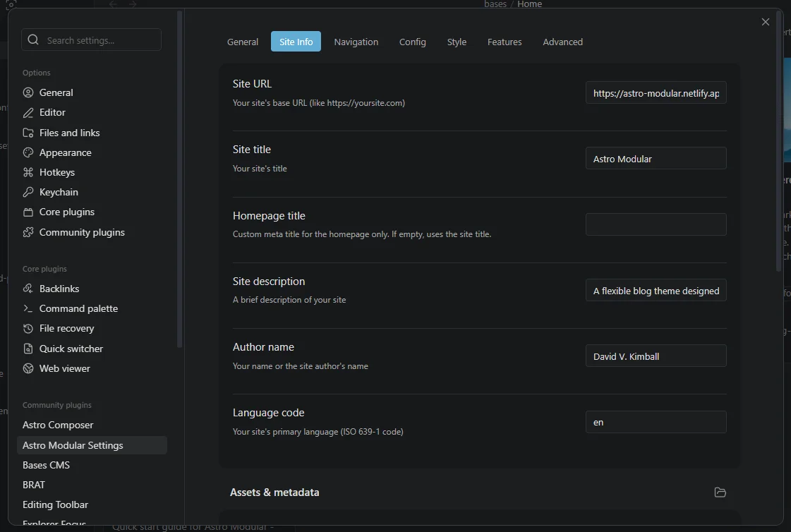Edit the Site URL field
Screen dimensions: 791x532
point(656,93)
